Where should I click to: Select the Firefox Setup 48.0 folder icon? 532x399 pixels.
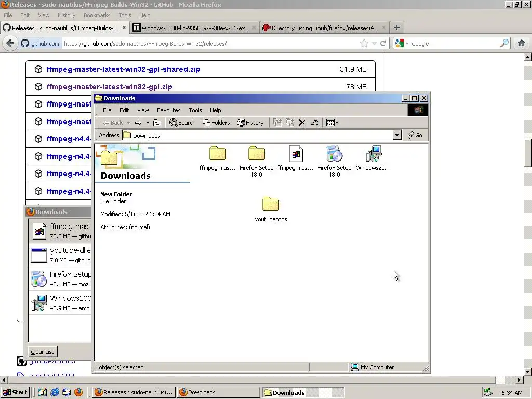coord(256,153)
